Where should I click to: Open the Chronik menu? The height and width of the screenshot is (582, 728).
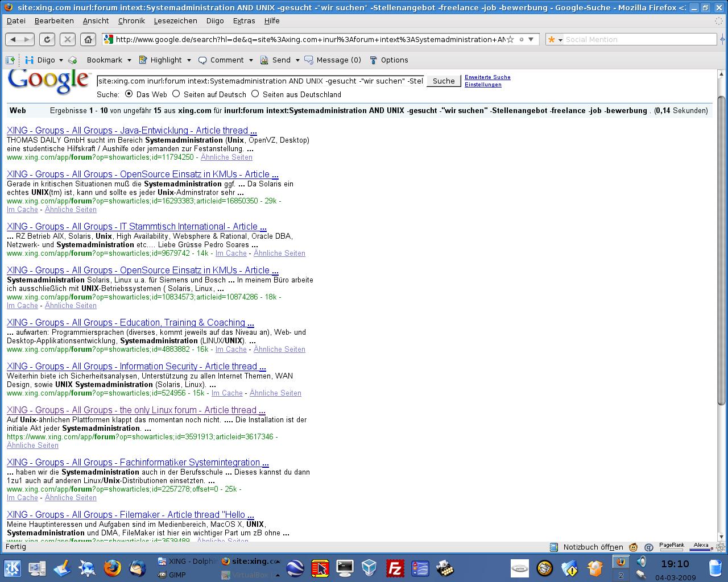[x=131, y=20]
